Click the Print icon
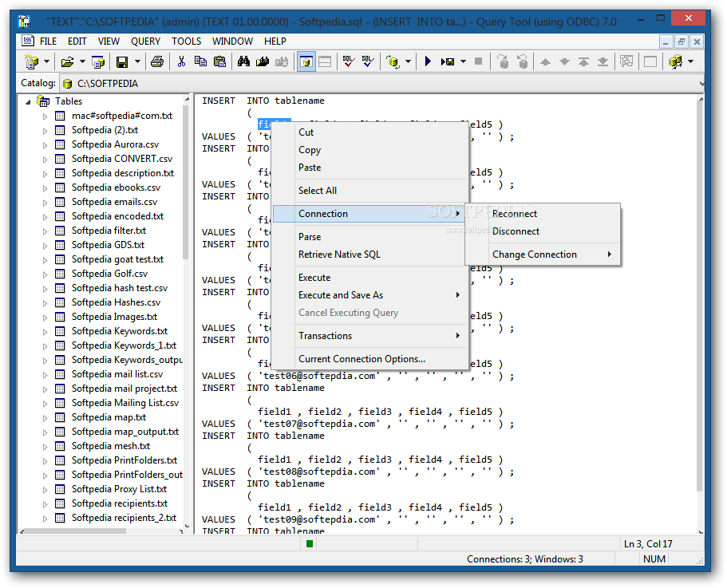This screenshot has width=727, height=588. pyautogui.click(x=157, y=61)
